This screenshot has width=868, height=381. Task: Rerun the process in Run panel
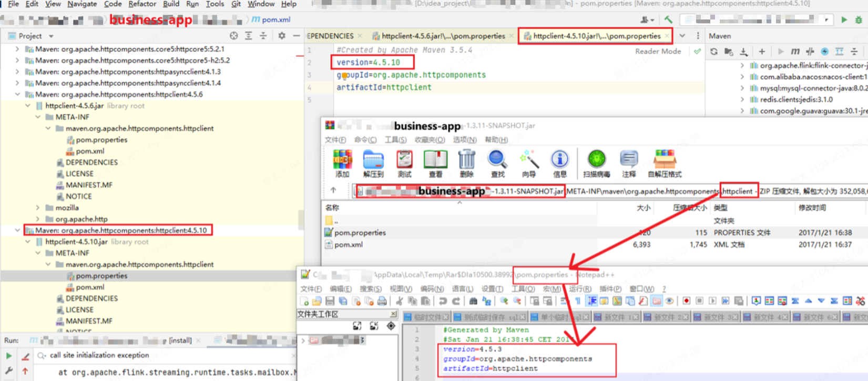9,356
